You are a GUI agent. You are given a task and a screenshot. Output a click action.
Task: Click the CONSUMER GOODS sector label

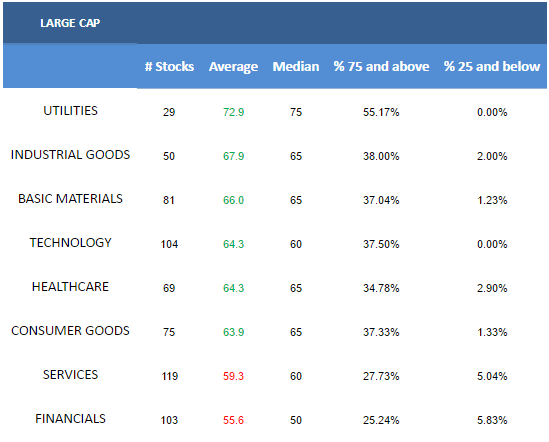click(x=70, y=331)
